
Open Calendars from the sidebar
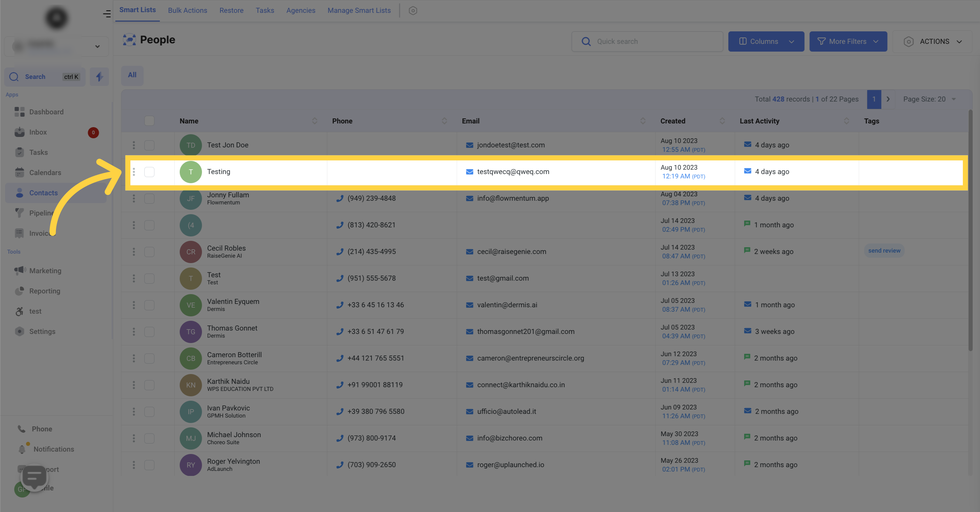[x=45, y=172]
